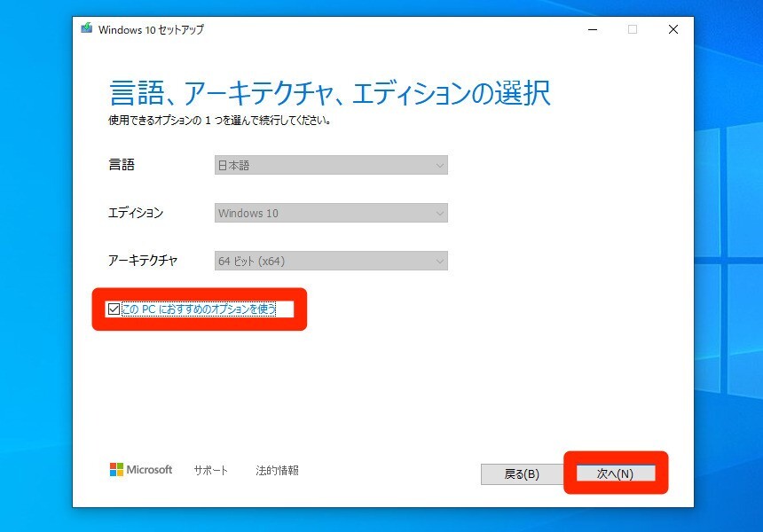Close the Windows 10 setup window
The image size is (763, 532).
pyautogui.click(x=673, y=29)
